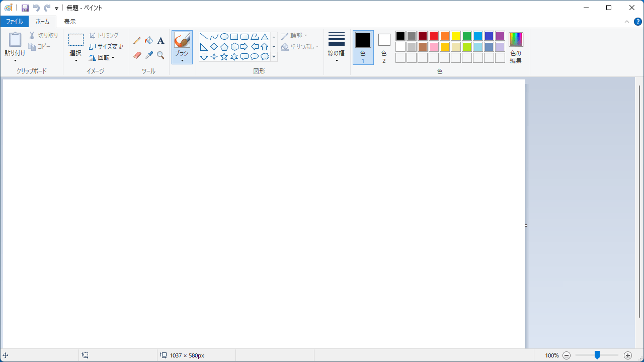The image size is (644, 362).
Task: Click the Paste clipboard icon
Action: pyautogui.click(x=15, y=40)
